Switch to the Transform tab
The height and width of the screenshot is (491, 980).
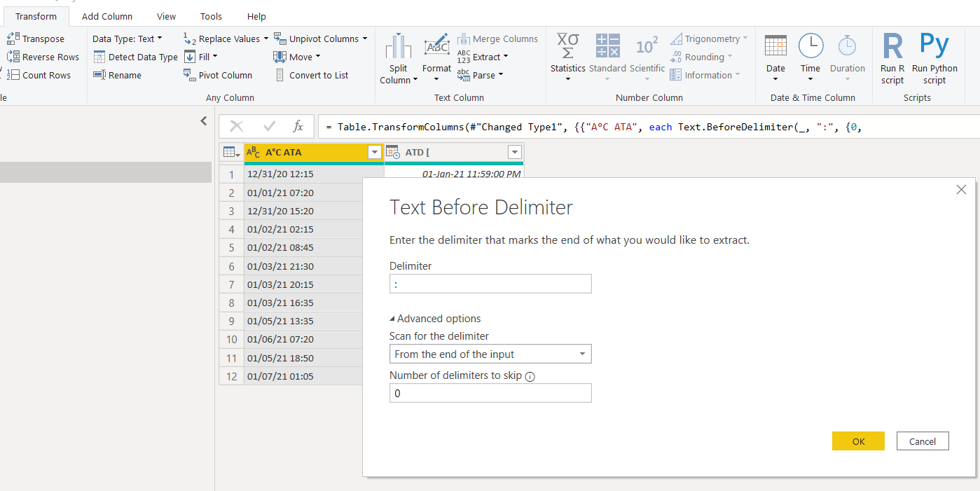tap(36, 16)
